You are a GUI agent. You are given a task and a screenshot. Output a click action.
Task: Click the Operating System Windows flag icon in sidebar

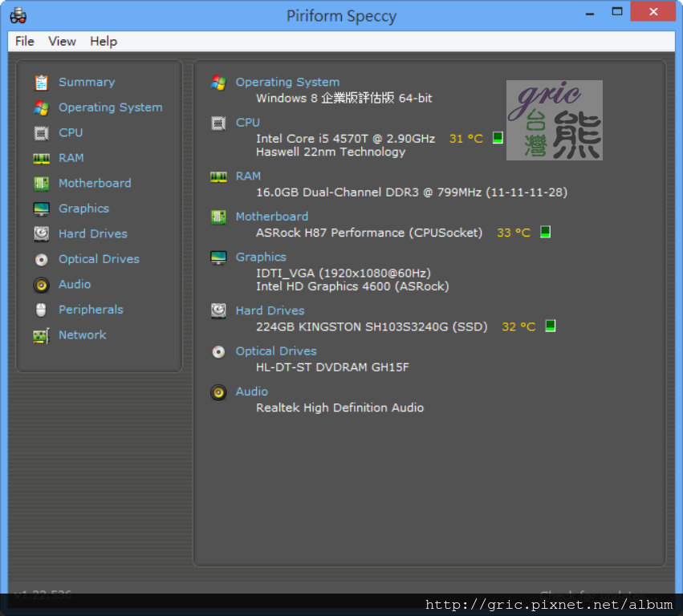[x=42, y=107]
